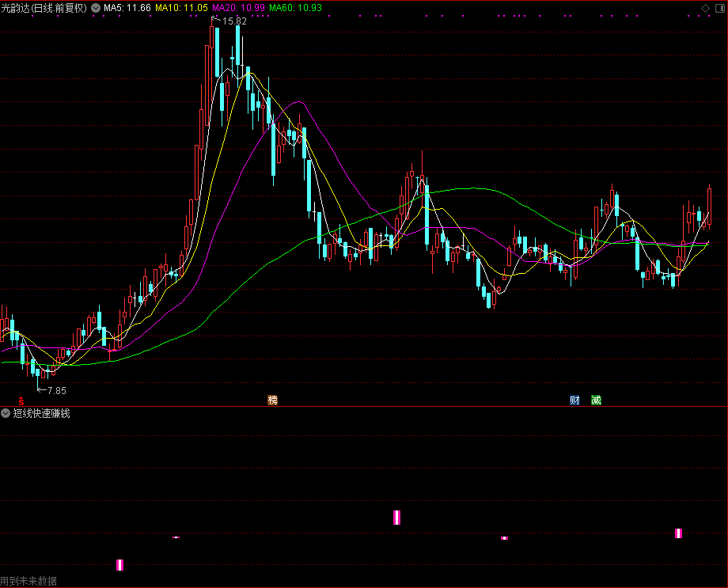Click the red S marker near bottom left
Image resolution: width=728 pixels, height=588 pixels.
click(x=21, y=400)
